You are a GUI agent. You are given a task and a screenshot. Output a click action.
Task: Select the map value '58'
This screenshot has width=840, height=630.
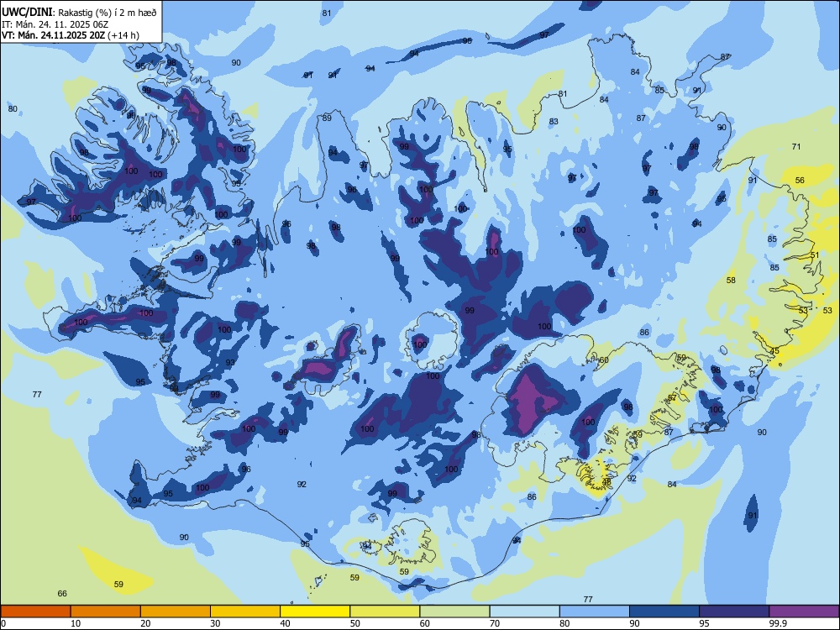coord(731,280)
